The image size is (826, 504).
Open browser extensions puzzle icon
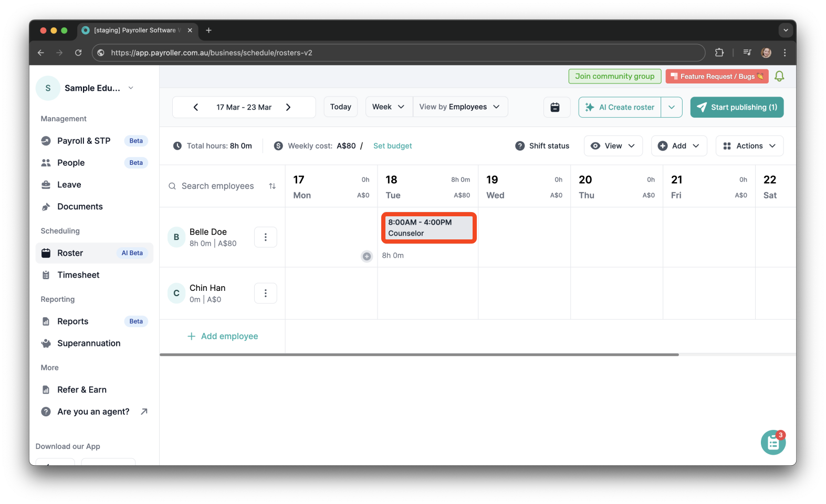point(719,52)
